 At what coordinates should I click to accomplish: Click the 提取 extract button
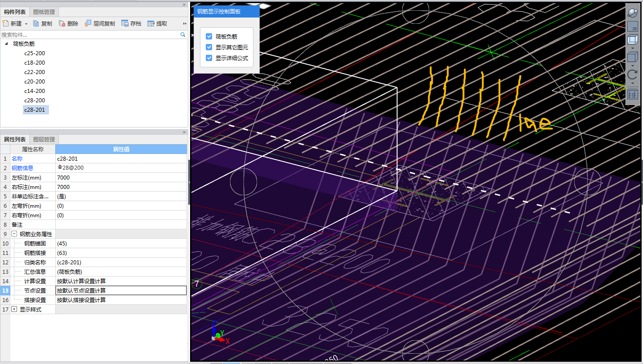coord(157,23)
